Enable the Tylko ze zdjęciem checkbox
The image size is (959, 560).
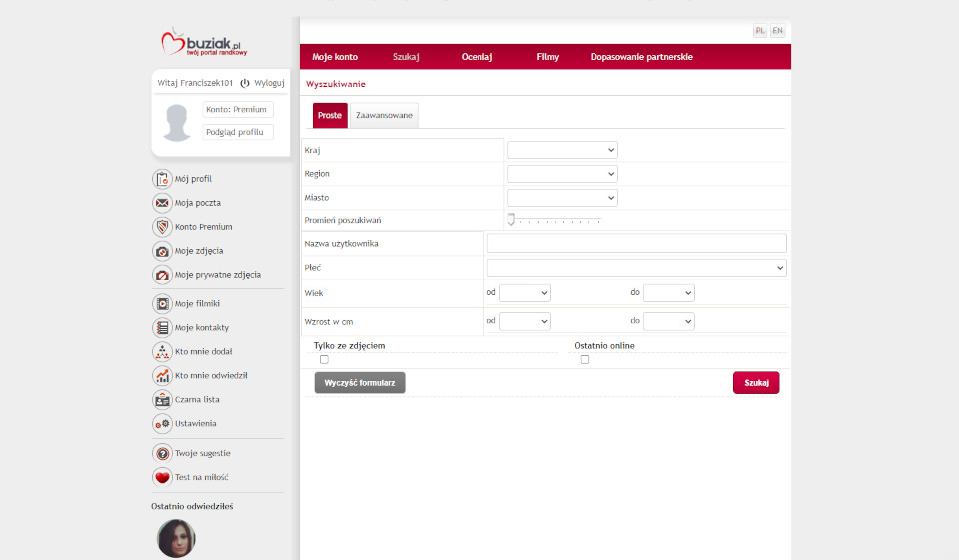pos(324,359)
